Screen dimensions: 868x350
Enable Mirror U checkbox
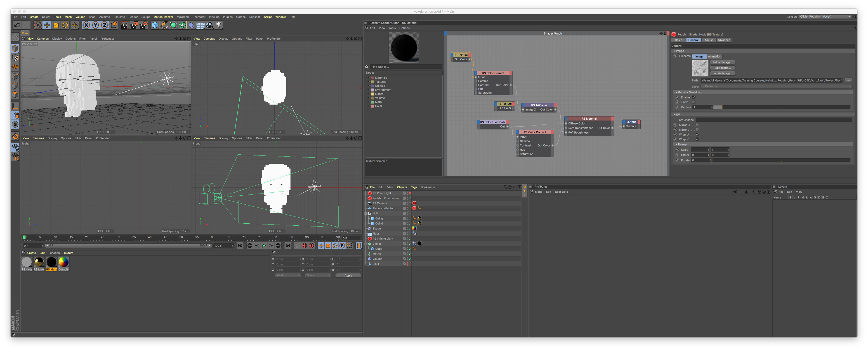697,125
